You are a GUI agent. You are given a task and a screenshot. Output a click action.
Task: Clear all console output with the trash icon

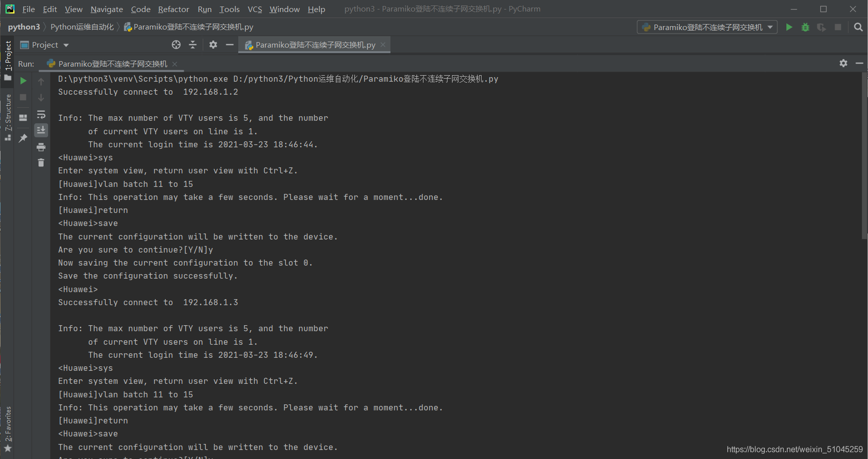[41, 162]
